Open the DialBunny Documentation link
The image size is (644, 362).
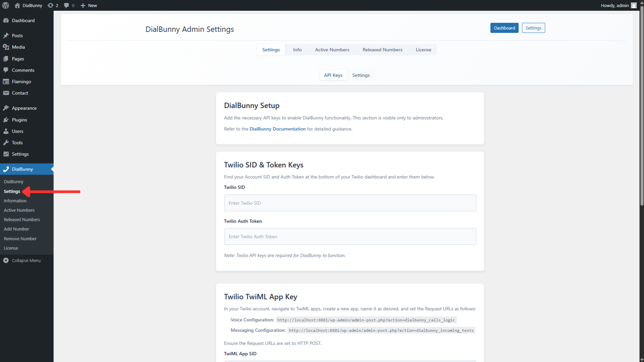click(277, 129)
